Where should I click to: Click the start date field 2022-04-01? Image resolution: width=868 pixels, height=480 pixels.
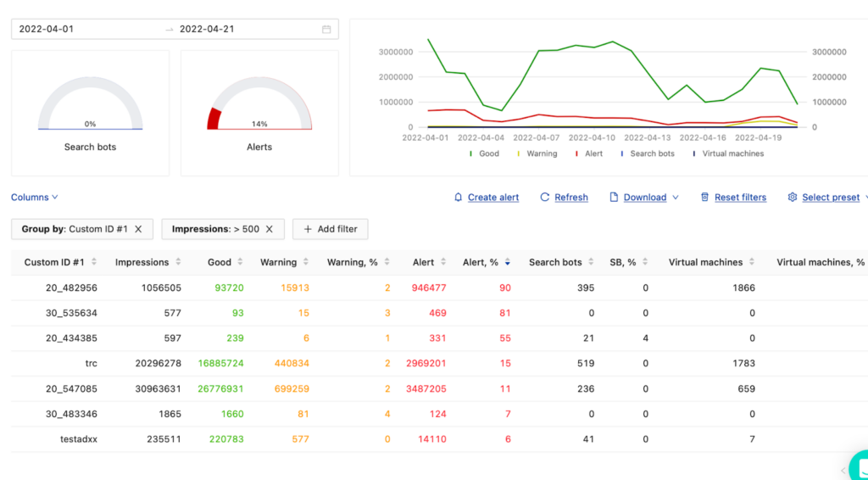[47, 29]
